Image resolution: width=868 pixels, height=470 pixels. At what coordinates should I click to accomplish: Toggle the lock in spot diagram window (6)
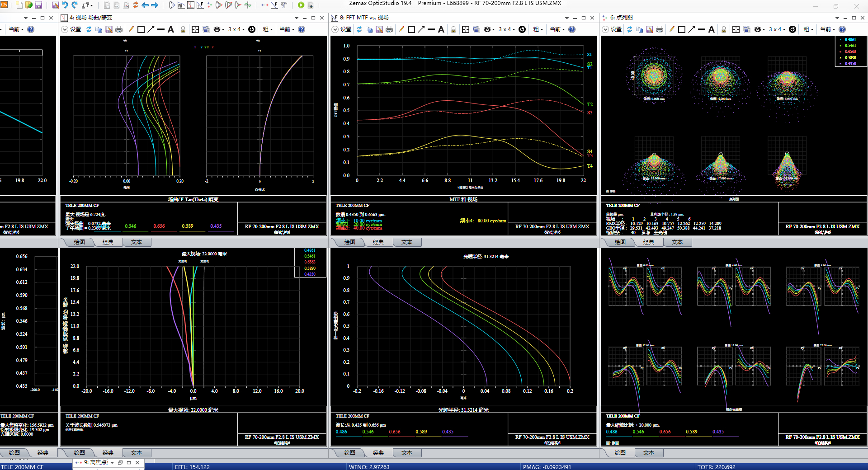point(724,29)
